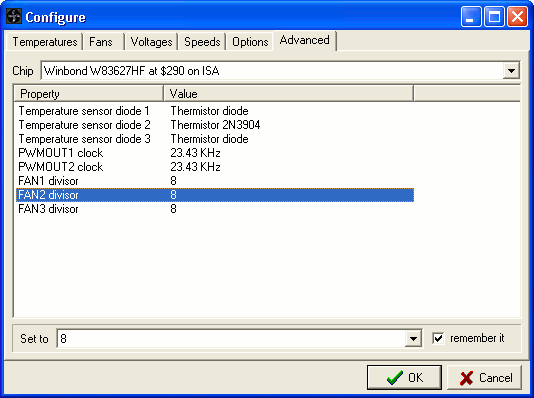
Task: Open the Set to dropdown arrow
Action: [x=413, y=338]
